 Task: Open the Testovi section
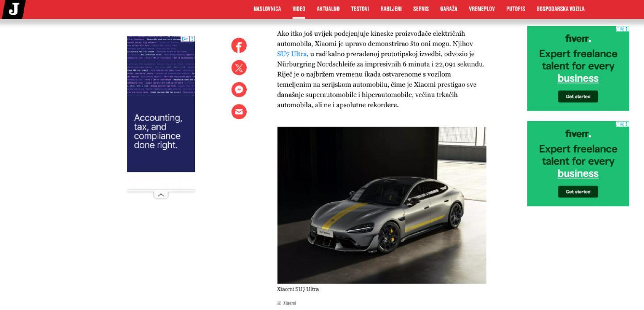(360, 9)
